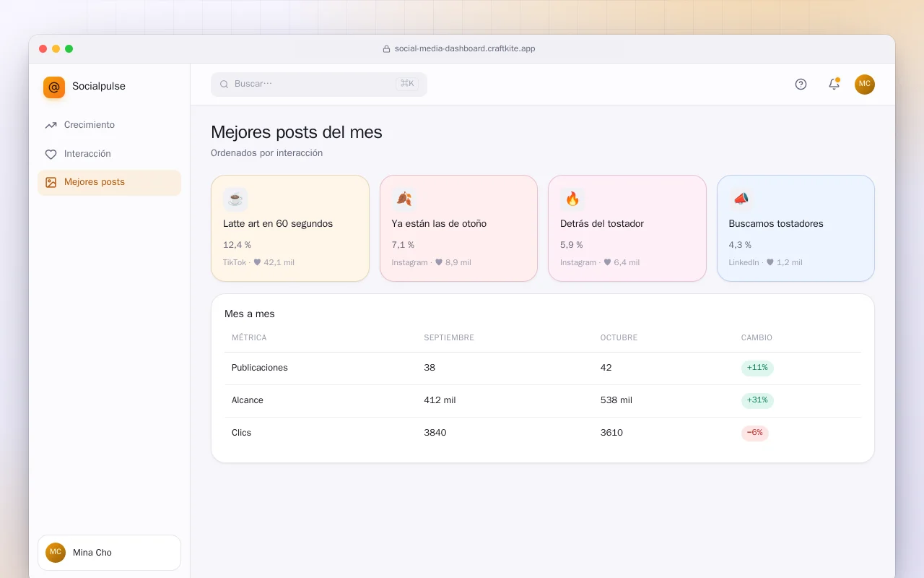924x578 pixels.
Task: Click the fire icon on tostador card
Action: coord(572,199)
